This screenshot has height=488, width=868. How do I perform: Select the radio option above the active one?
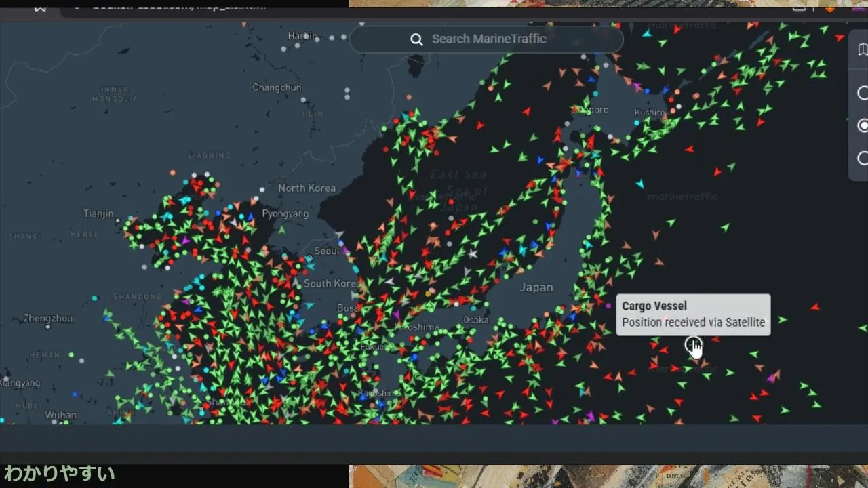pyautogui.click(x=863, y=93)
